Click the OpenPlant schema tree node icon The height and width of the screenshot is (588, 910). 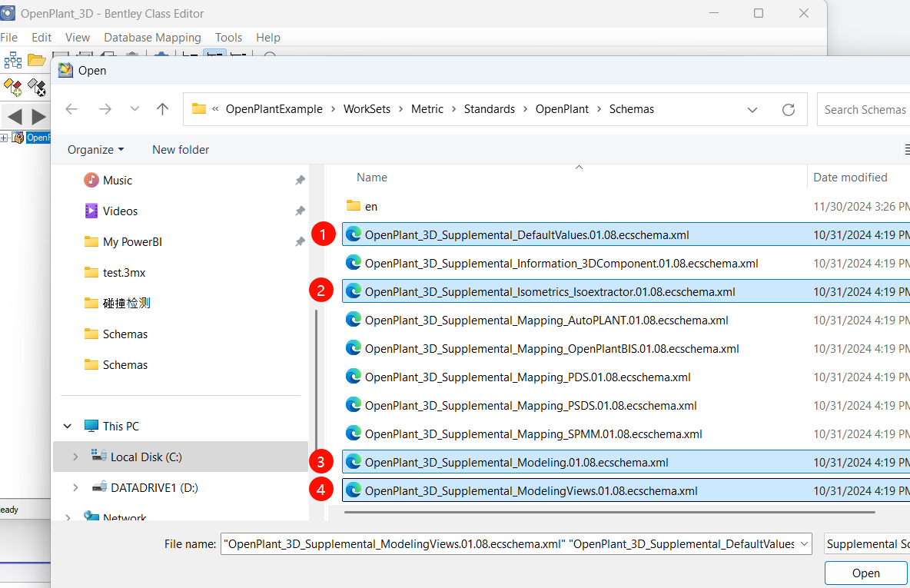click(18, 138)
